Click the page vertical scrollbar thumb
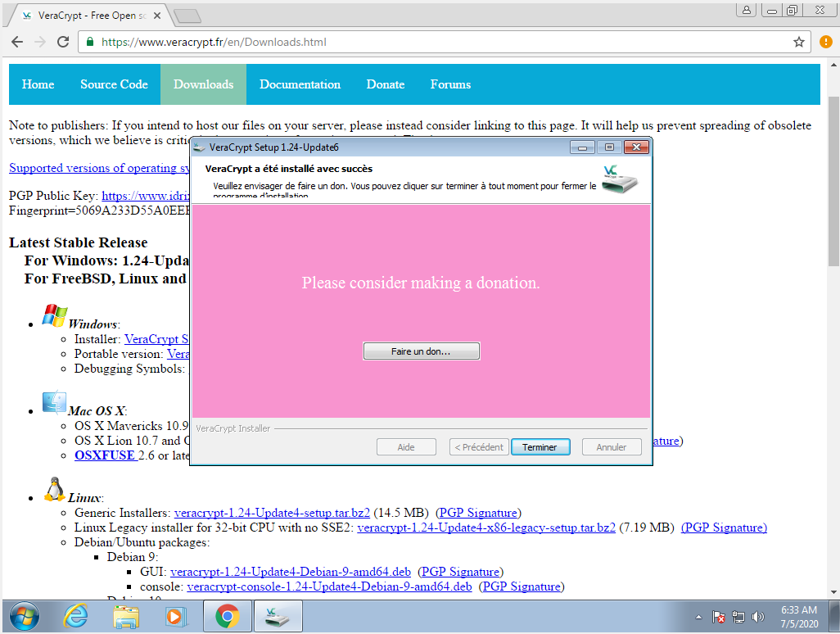840x634 pixels. click(833, 181)
